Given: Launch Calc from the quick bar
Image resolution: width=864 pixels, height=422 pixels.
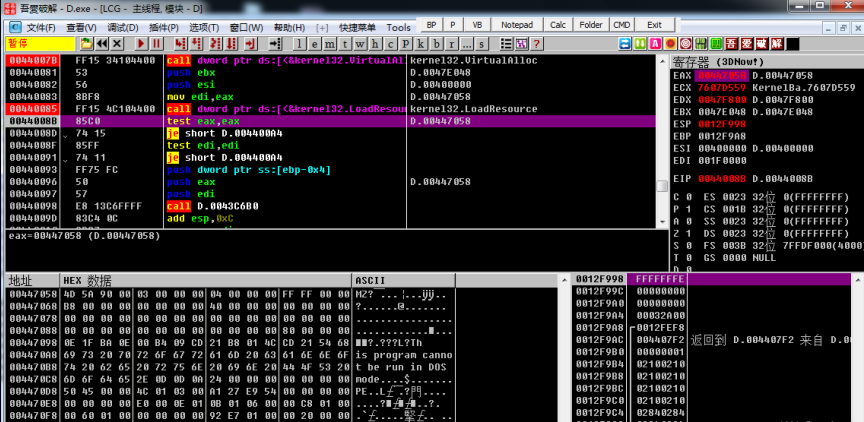Looking at the screenshot, I should tap(558, 25).
